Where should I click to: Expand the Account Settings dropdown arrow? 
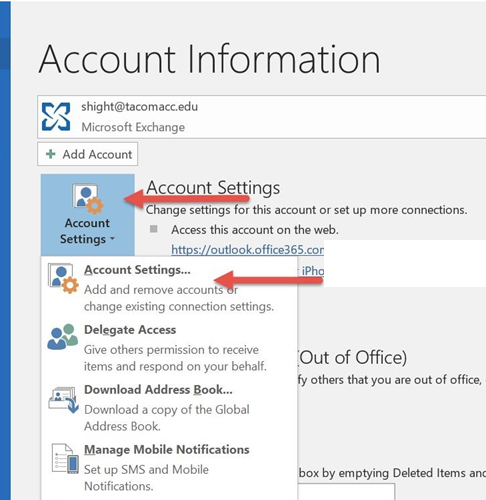[x=112, y=238]
